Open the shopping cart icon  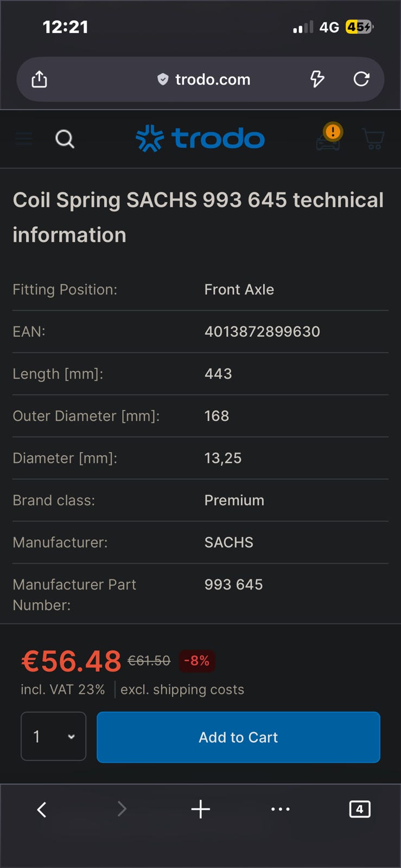(373, 139)
